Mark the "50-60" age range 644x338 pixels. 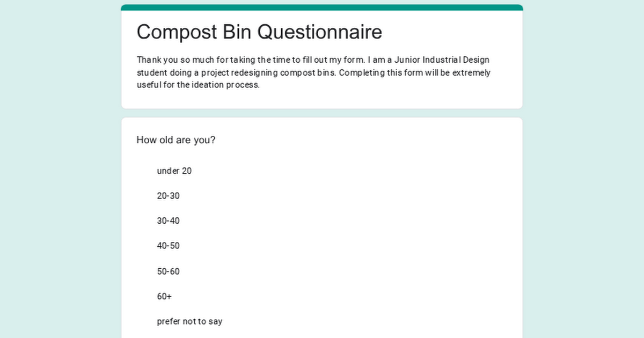(168, 271)
